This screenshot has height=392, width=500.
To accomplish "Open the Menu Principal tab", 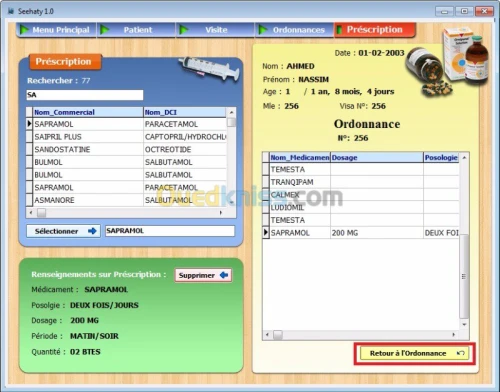I will 56,30.
